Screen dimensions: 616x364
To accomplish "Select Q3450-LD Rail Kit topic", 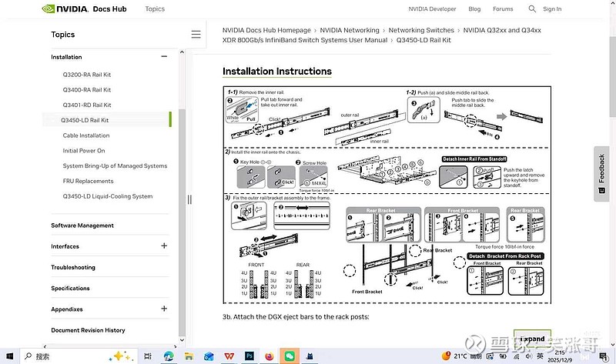I will coord(85,120).
